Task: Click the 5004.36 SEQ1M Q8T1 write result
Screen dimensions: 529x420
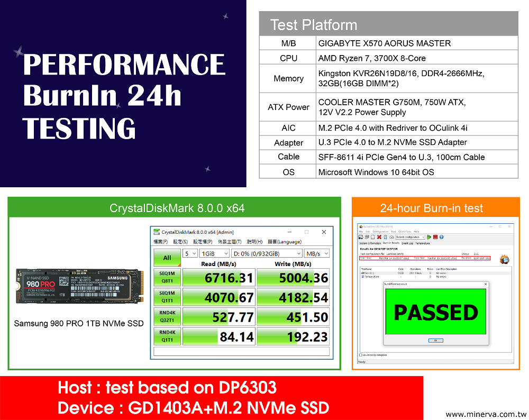Action: pyautogui.click(x=293, y=278)
